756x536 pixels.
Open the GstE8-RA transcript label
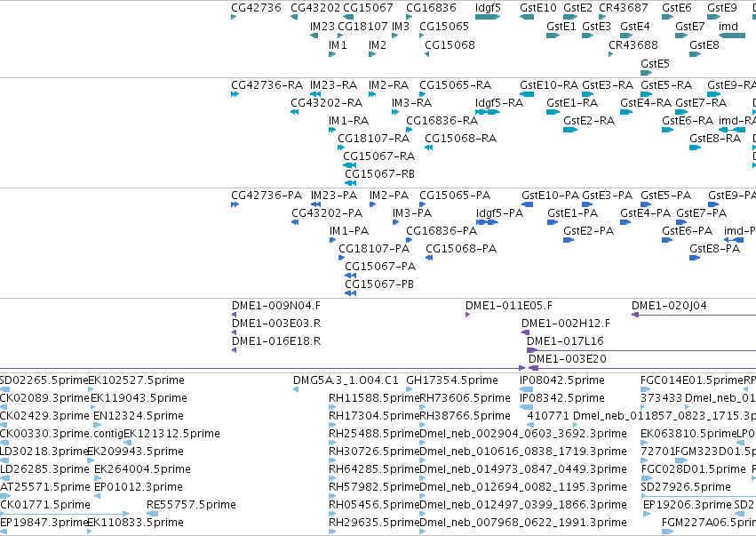[715, 139]
